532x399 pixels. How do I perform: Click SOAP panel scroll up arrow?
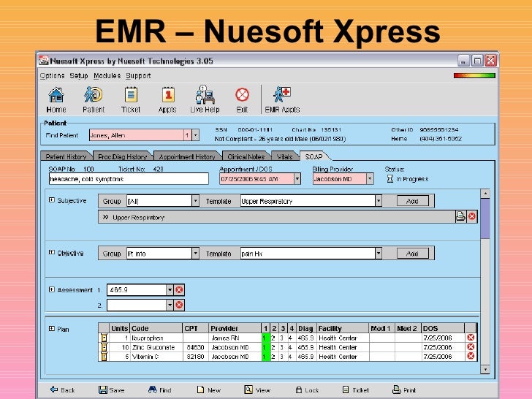pyautogui.click(x=485, y=194)
